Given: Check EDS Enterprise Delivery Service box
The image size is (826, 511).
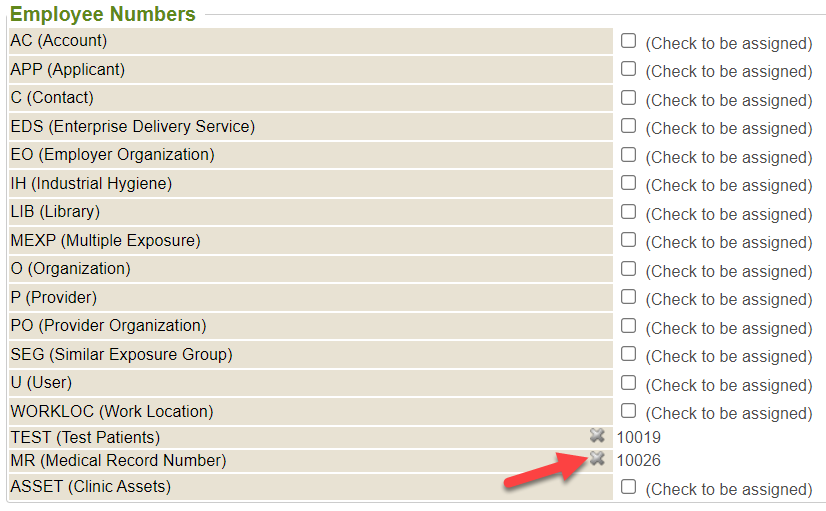Looking at the screenshot, I should pos(628,126).
